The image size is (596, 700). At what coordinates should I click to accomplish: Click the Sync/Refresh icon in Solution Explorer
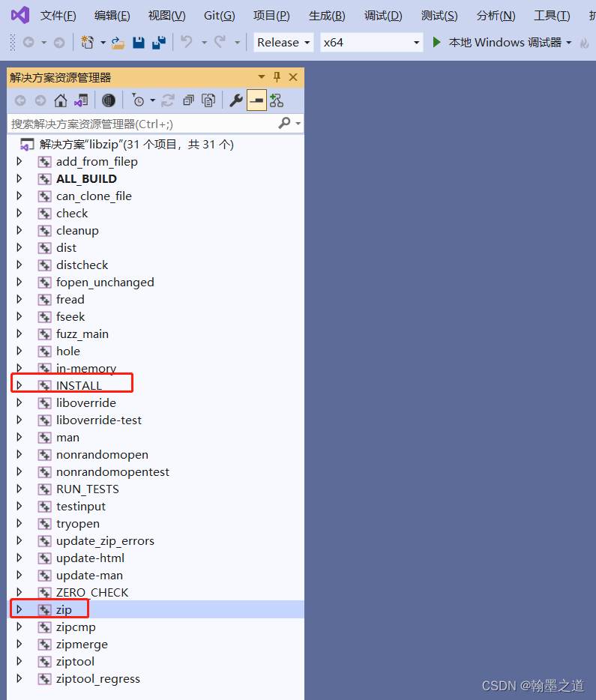(168, 100)
